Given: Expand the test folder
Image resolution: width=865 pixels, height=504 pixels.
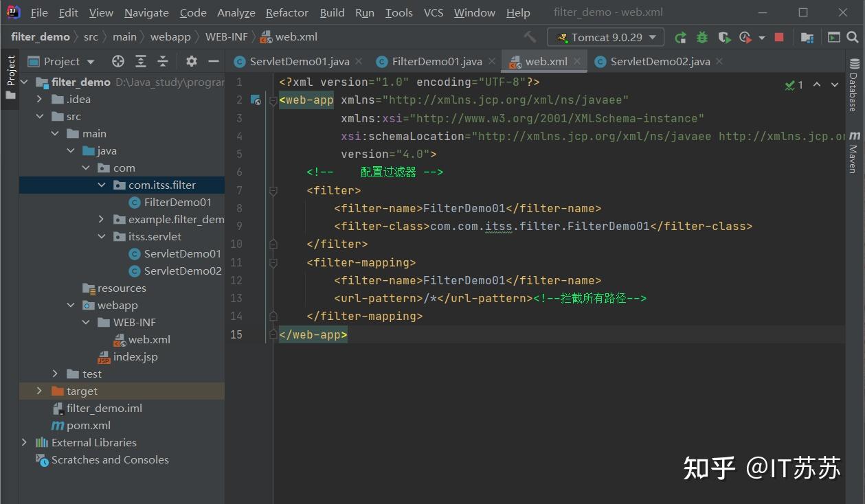Looking at the screenshot, I should click(x=56, y=374).
